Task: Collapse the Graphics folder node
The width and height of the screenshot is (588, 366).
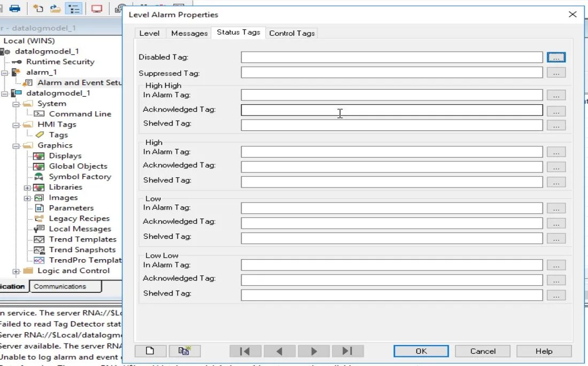Action: coord(16,146)
